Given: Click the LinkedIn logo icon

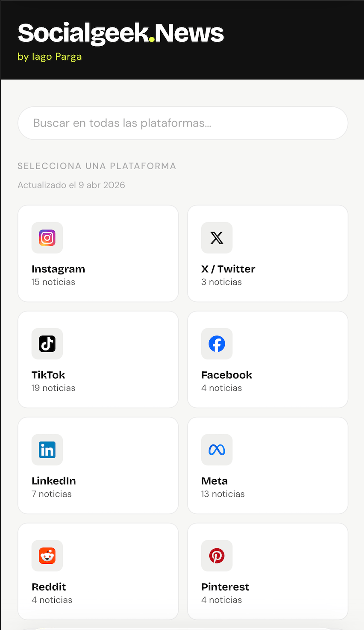Looking at the screenshot, I should pyautogui.click(x=47, y=450).
